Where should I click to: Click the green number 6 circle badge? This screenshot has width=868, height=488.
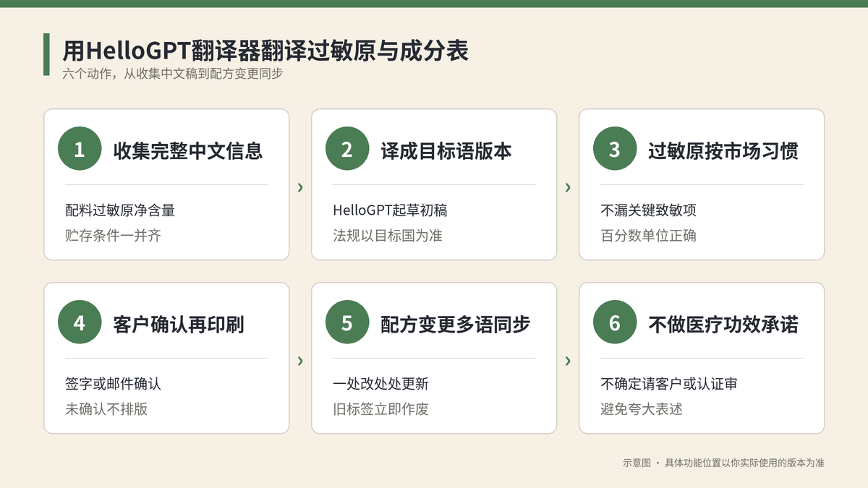click(x=615, y=323)
